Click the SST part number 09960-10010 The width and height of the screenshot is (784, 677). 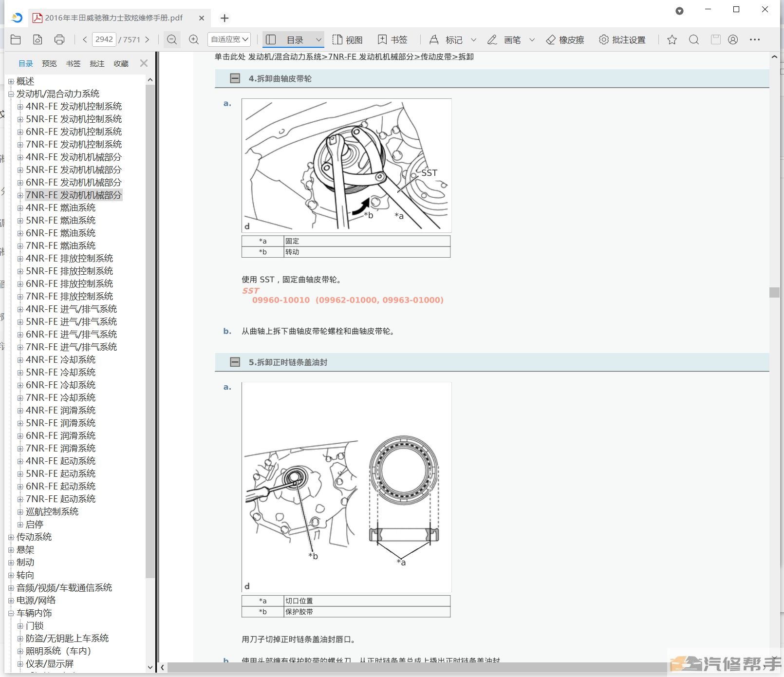pos(281,300)
